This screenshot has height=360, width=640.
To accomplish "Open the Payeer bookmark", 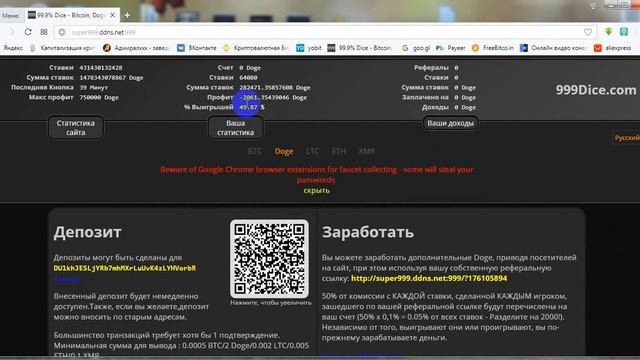I will (451, 48).
